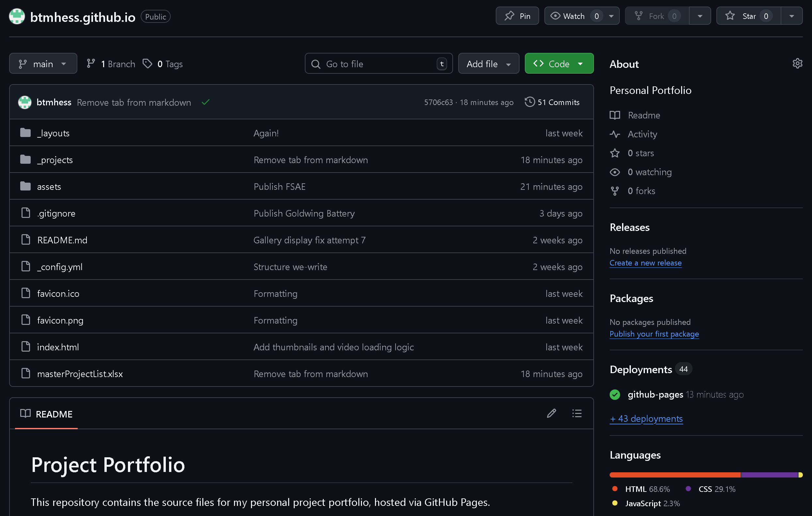The height and width of the screenshot is (516, 812).
Task: Star the repository
Action: [749, 16]
